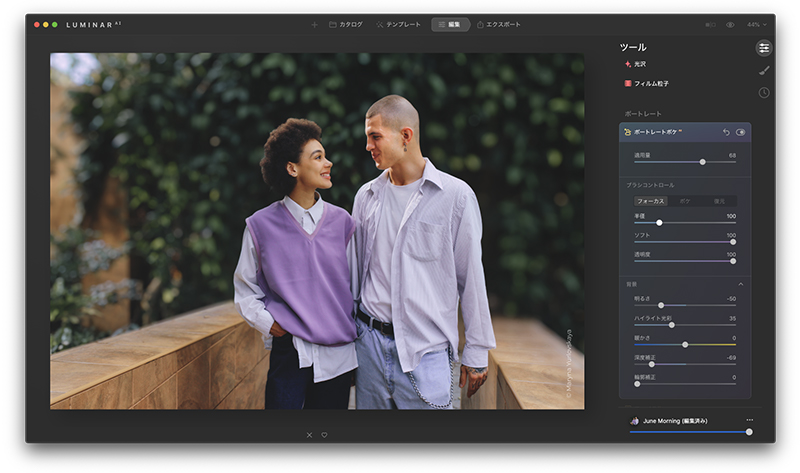
Task: Adjust the 適用量 slider
Action: [x=685, y=162]
